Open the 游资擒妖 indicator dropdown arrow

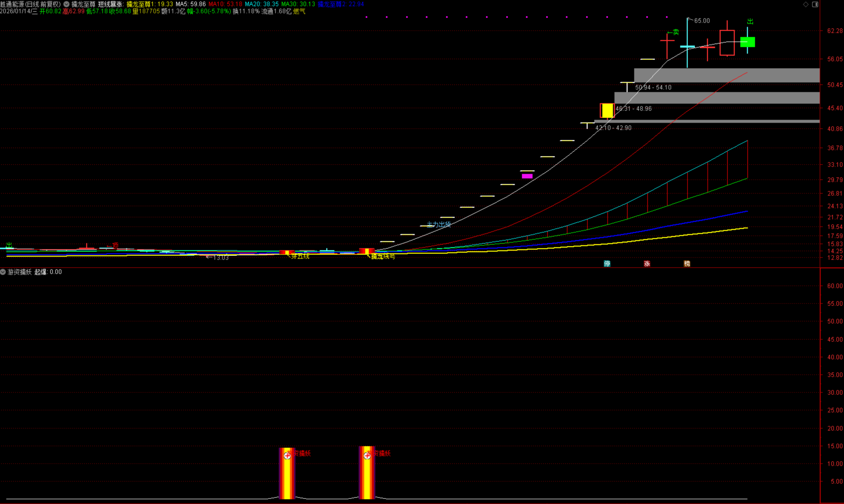tap(3, 272)
